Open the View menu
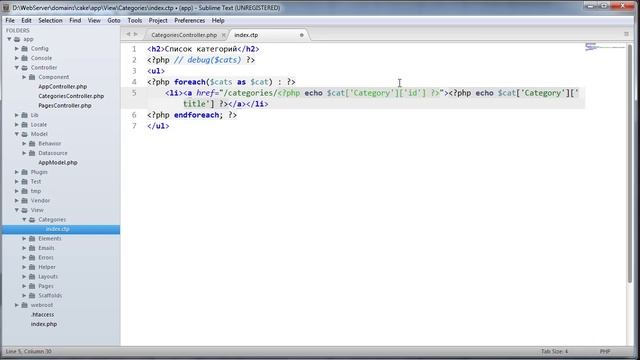Image resolution: width=640 pixels, height=360 pixels. (94, 20)
